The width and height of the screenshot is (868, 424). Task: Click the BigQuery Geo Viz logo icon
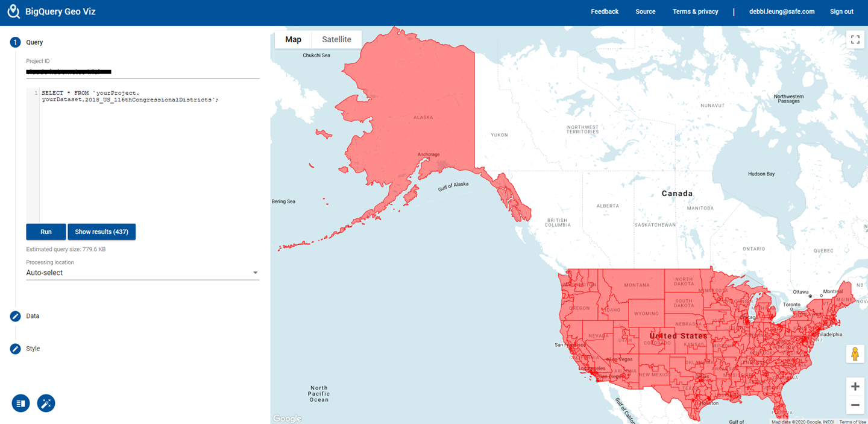13,11
